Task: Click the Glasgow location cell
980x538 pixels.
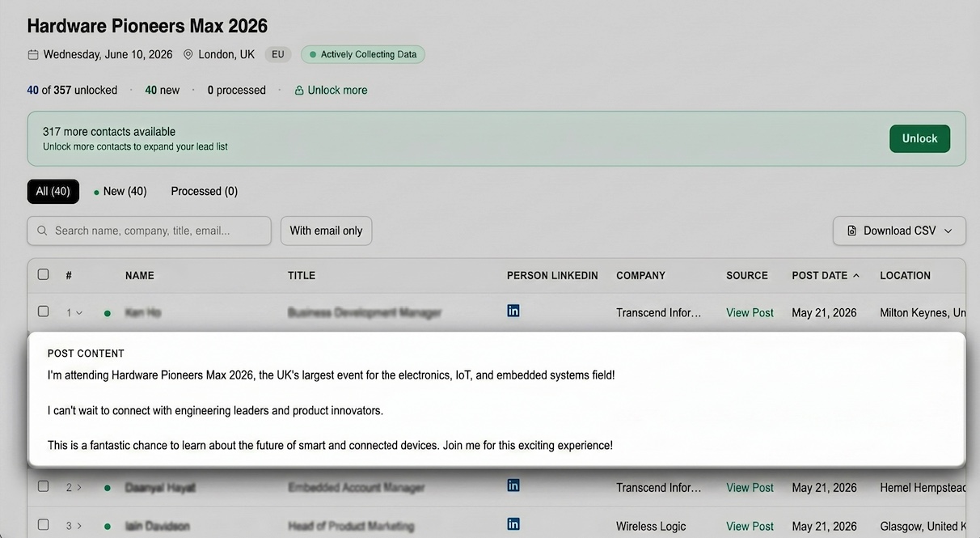Action: pyautogui.click(x=923, y=526)
